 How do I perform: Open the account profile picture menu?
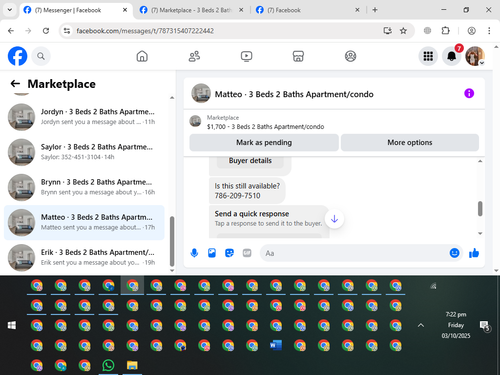point(475,56)
